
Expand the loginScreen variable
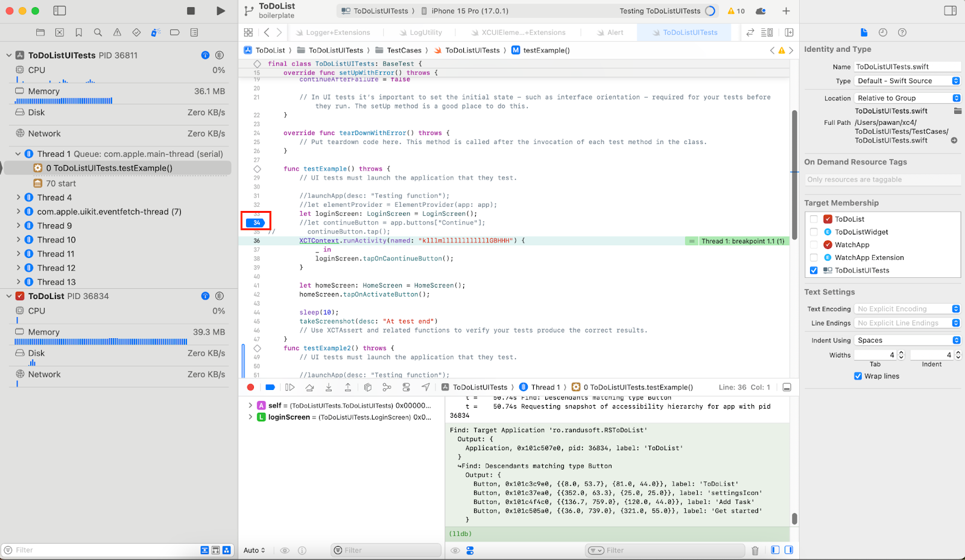[x=250, y=417]
